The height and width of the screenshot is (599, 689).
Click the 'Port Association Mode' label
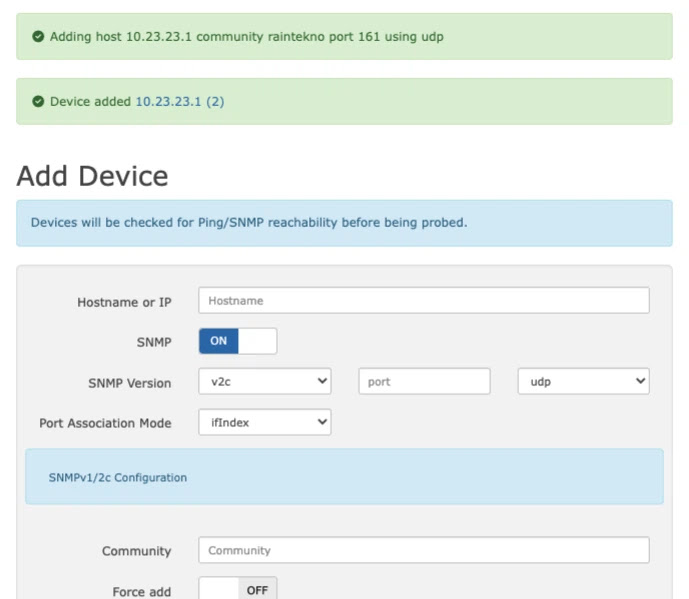pyautogui.click(x=105, y=424)
